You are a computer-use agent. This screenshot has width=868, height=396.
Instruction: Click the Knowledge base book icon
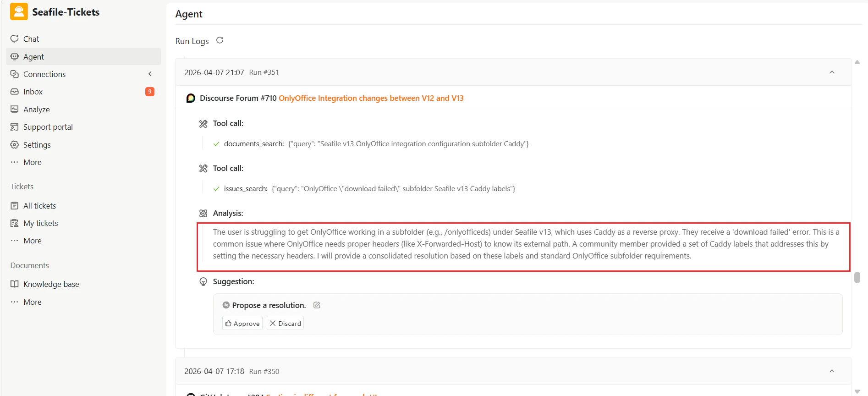point(15,284)
